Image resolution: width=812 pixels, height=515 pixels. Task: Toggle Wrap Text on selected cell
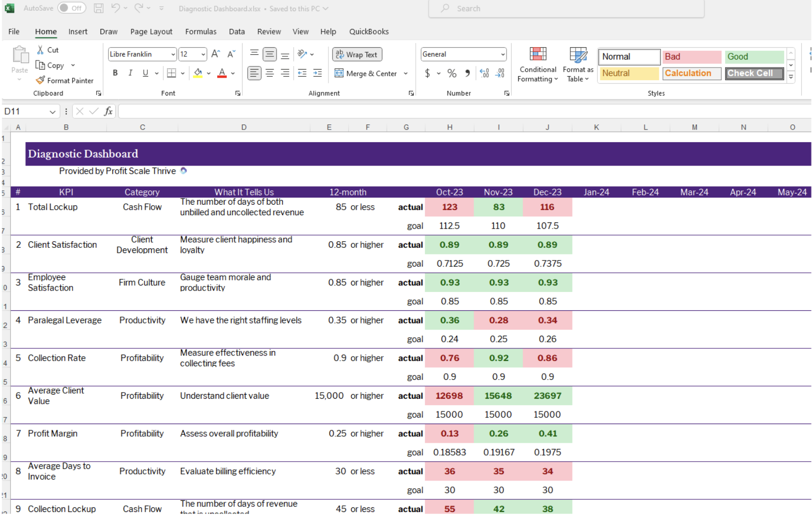point(357,54)
